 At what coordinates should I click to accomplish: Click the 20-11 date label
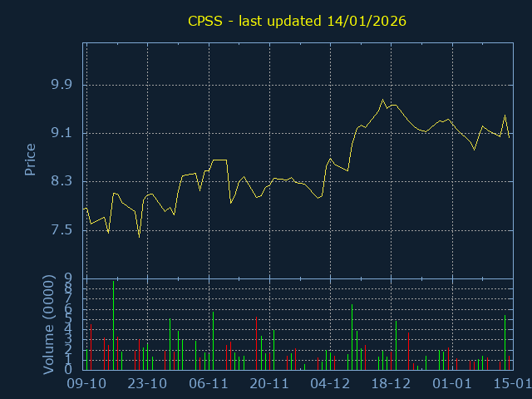coord(269,383)
